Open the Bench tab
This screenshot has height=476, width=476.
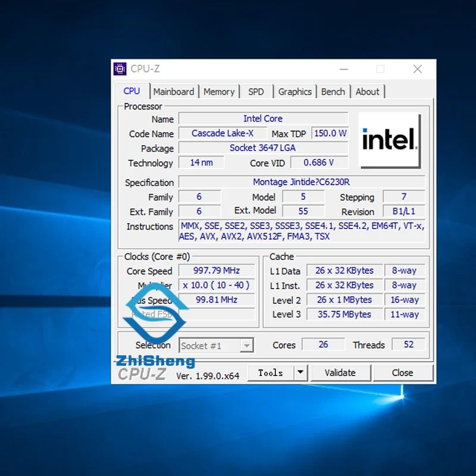(x=333, y=92)
